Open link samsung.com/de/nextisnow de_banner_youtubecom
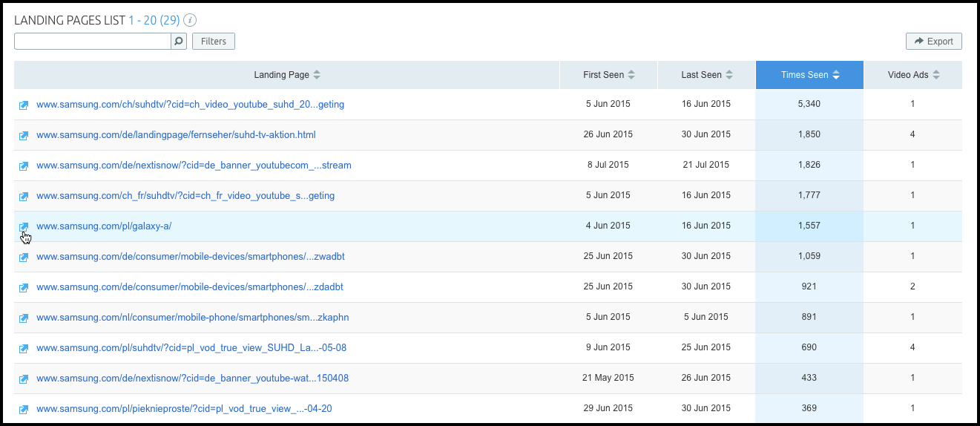This screenshot has height=426, width=980. pyautogui.click(x=194, y=166)
